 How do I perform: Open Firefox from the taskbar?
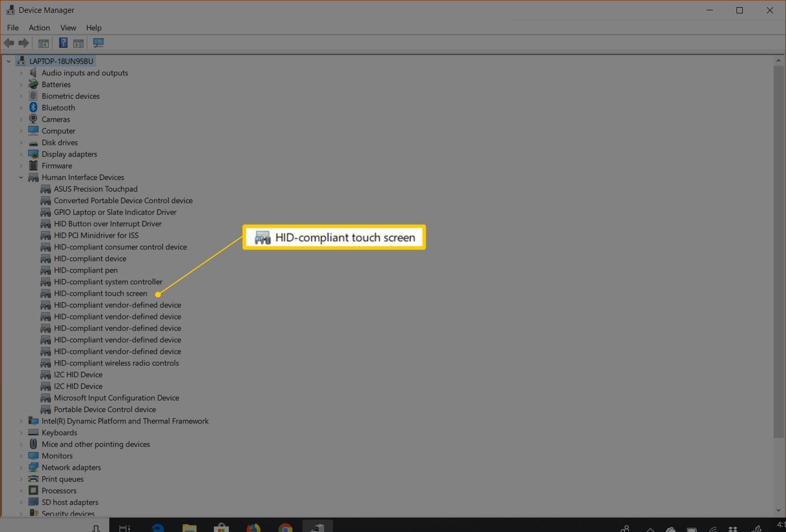[253, 527]
